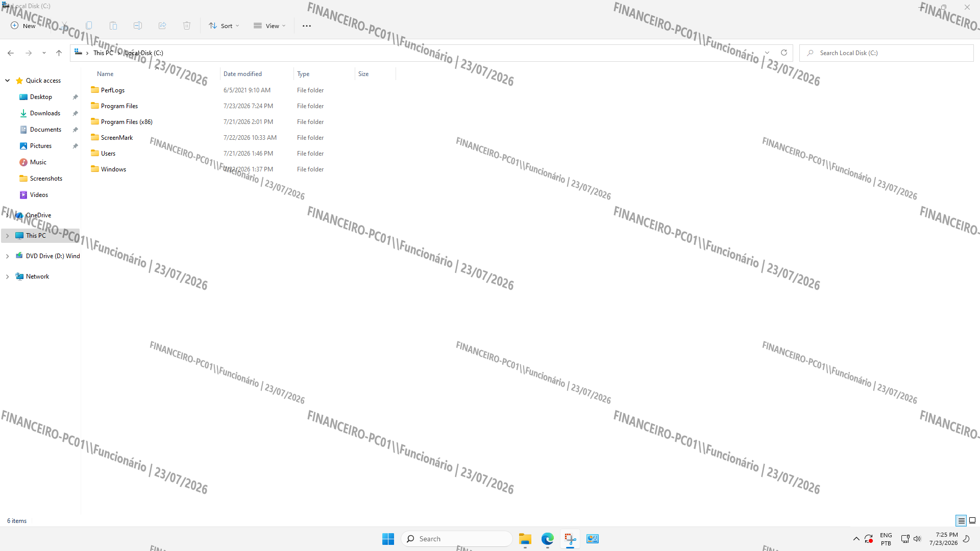Click the pin icon next to Pictures

75,146
